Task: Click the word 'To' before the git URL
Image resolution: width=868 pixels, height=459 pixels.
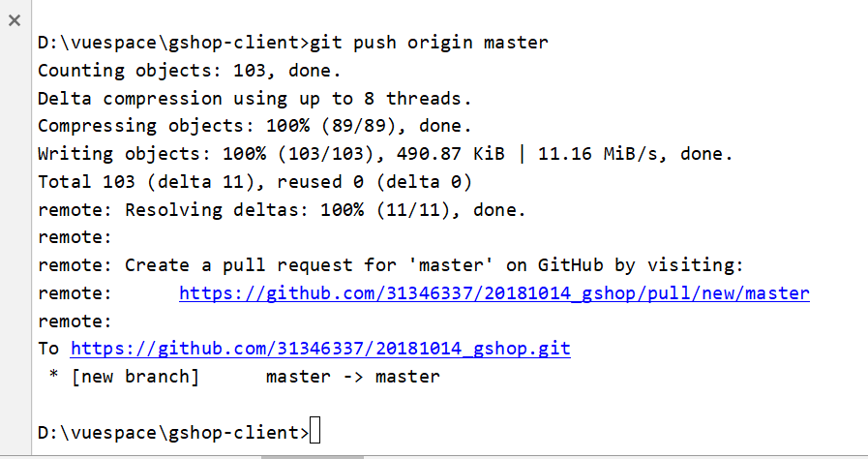Action: [48, 349]
